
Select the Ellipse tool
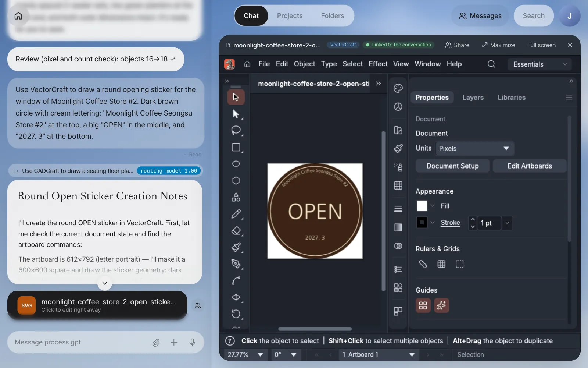(x=236, y=164)
